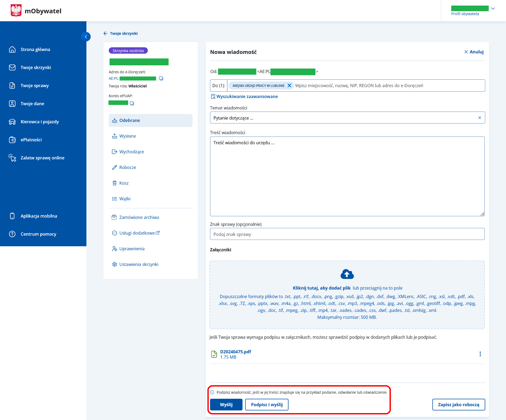Expand the Profil obywatela dropdown
This screenshot has height=420, width=506.
pyautogui.click(x=493, y=9)
